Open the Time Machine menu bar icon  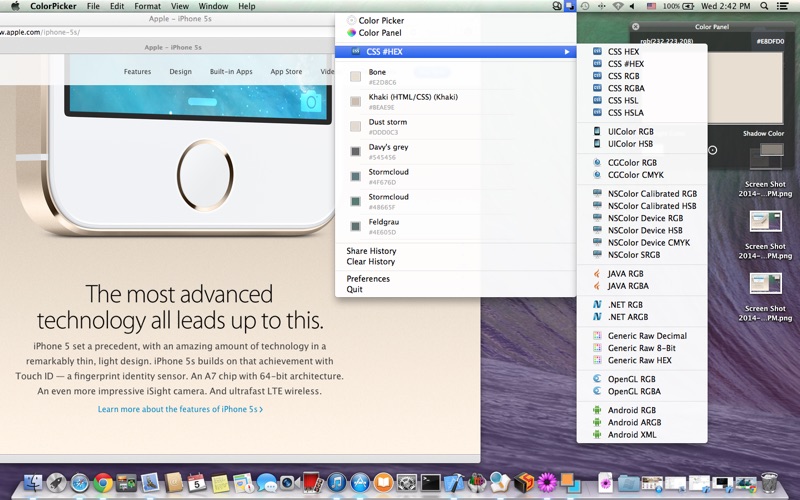(x=585, y=6)
